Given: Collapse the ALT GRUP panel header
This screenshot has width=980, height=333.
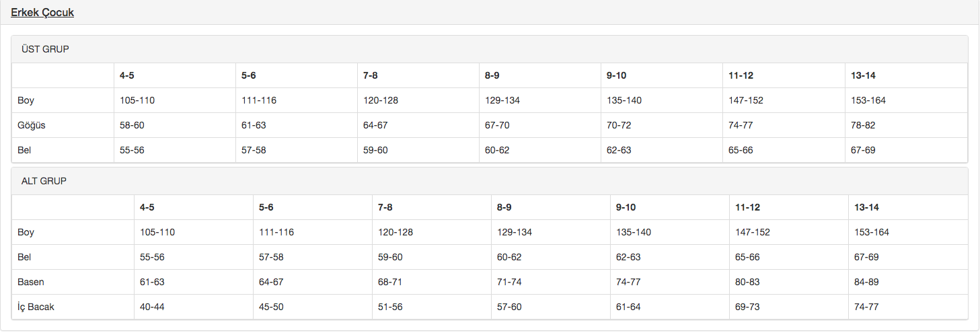Looking at the screenshot, I should pyautogui.click(x=44, y=181).
